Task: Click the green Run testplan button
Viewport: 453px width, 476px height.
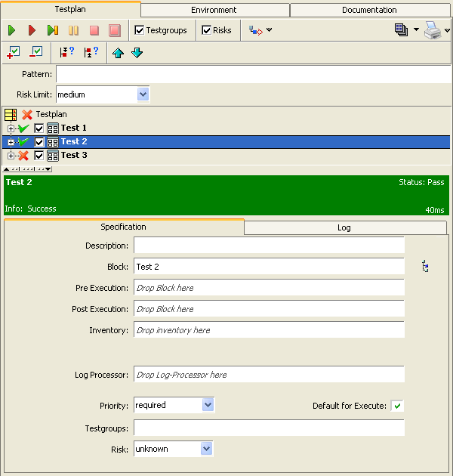Action: tap(12, 30)
